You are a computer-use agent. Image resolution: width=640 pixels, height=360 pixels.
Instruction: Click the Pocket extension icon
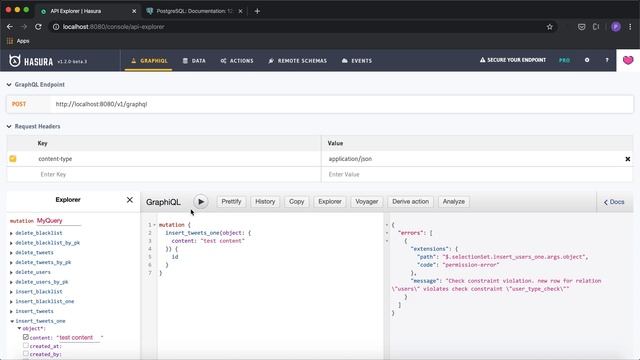pyautogui.click(x=582, y=27)
